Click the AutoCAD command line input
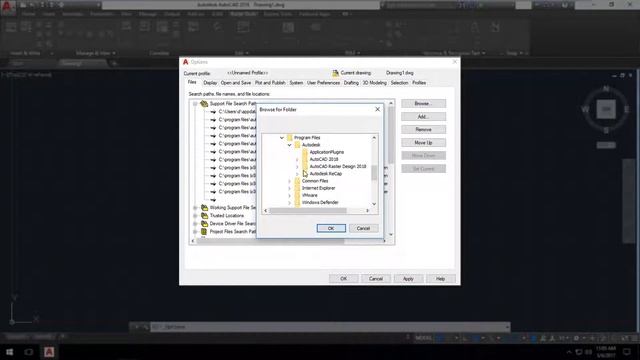The image size is (640, 360). (331, 327)
